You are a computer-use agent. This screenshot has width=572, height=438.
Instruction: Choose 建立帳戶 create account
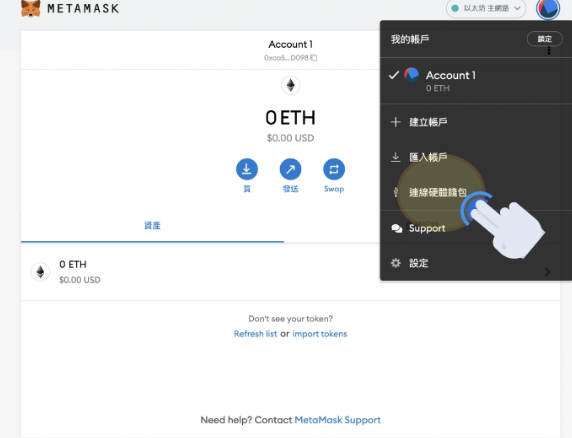pos(476,122)
